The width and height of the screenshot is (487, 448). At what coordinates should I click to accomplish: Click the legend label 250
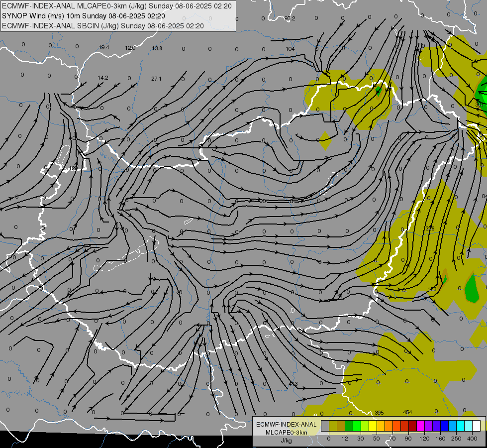(456, 439)
